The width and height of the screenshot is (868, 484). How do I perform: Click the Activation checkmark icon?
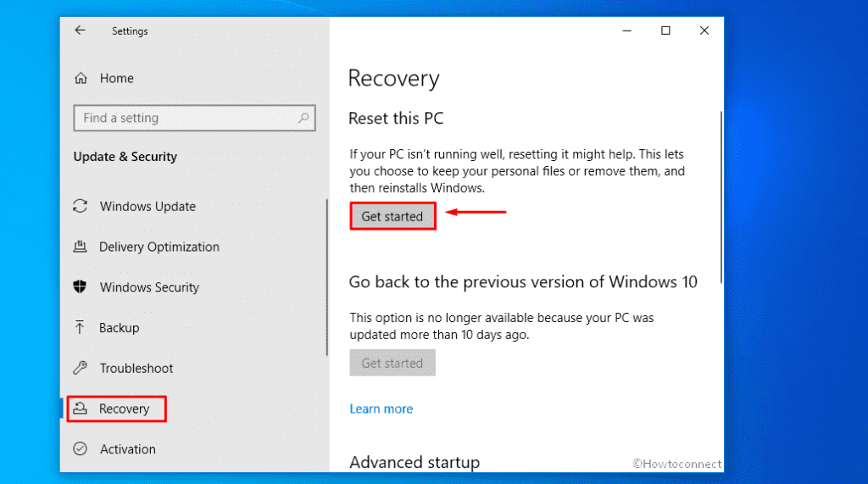click(81, 449)
